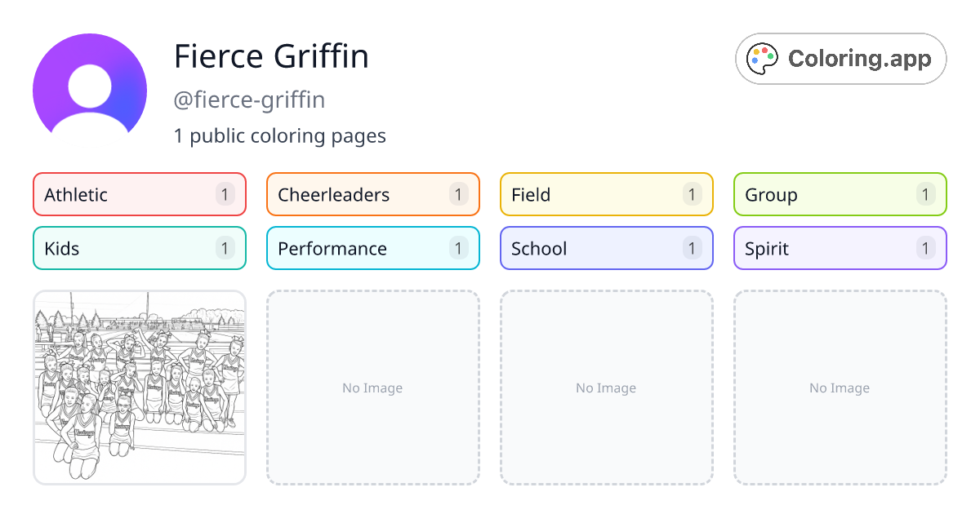Select the School category tag

[606, 248]
